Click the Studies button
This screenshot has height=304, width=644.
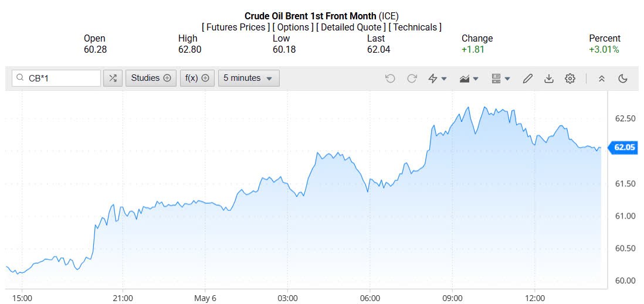point(151,78)
